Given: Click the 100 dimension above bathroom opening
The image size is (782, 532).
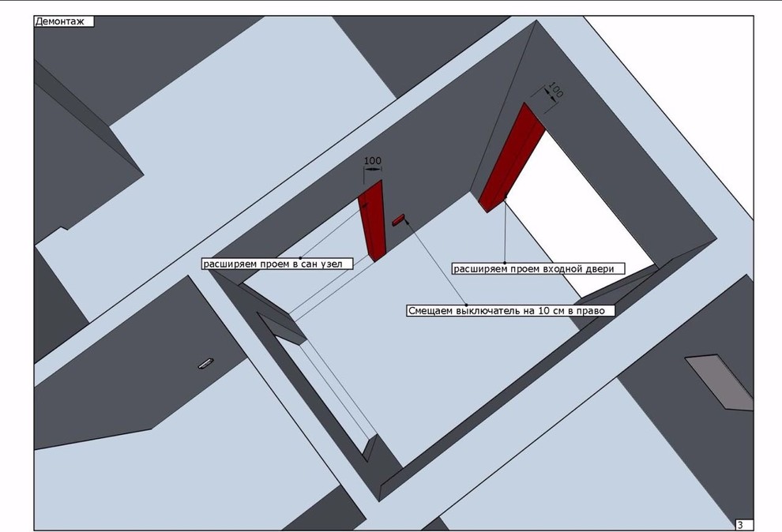Looking at the screenshot, I should (372, 161).
